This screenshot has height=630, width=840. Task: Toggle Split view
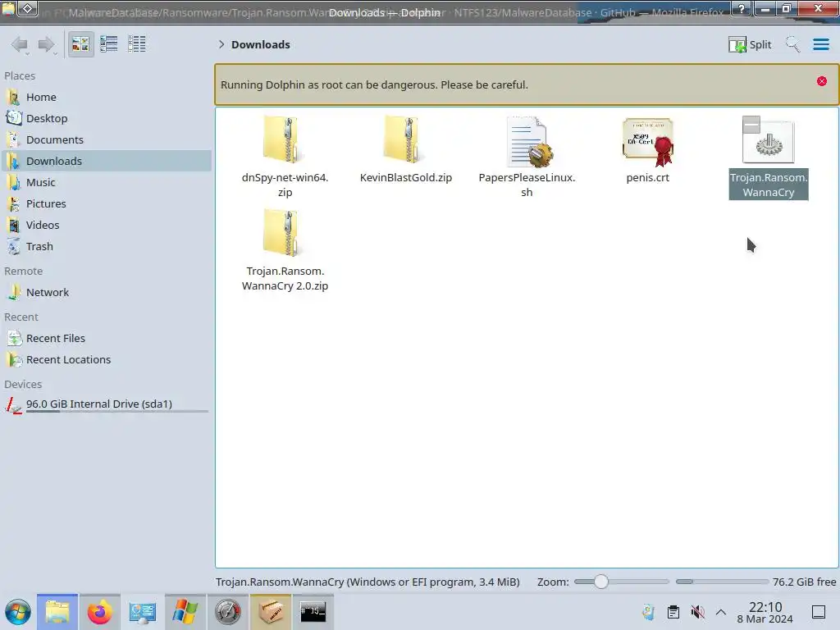tap(750, 44)
